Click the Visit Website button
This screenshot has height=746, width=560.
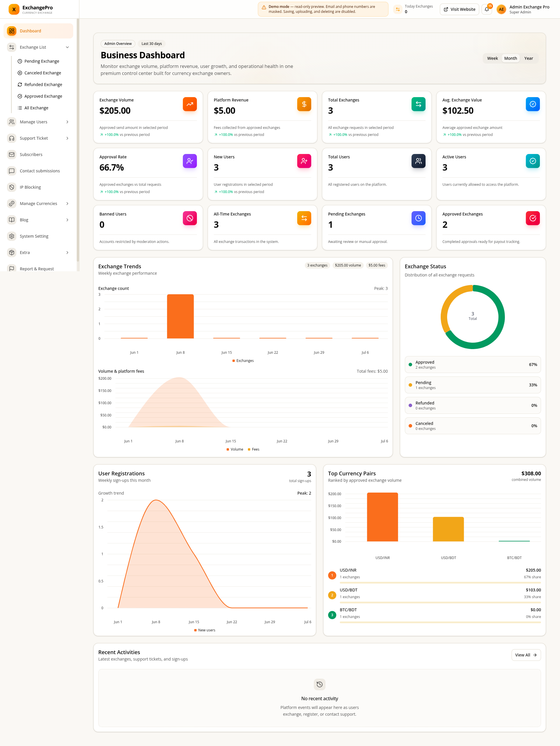[459, 9]
